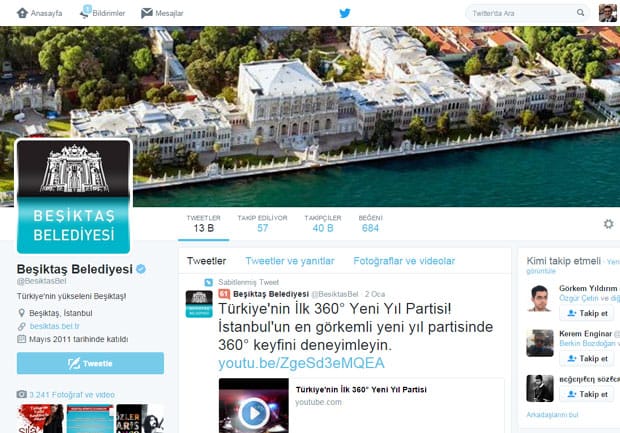Click the verified badge next to Beşiktaş Belediyesi
The image size is (620, 433).
141,269
